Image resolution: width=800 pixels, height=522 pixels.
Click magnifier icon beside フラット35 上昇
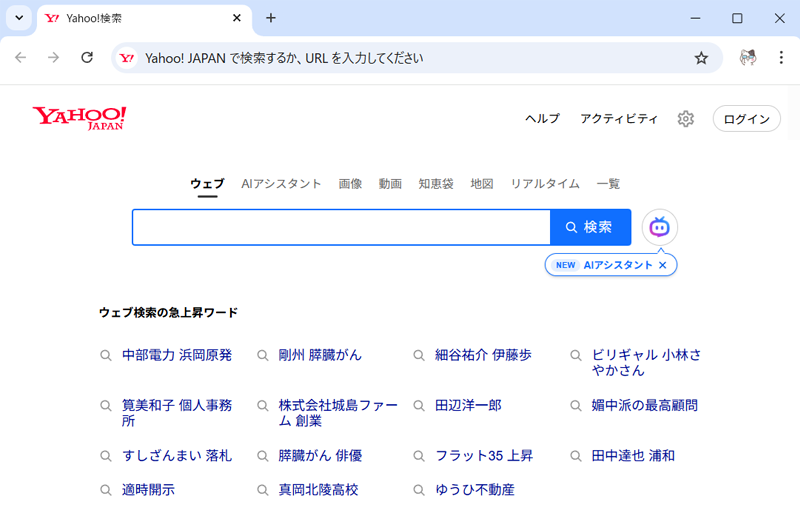(x=419, y=456)
